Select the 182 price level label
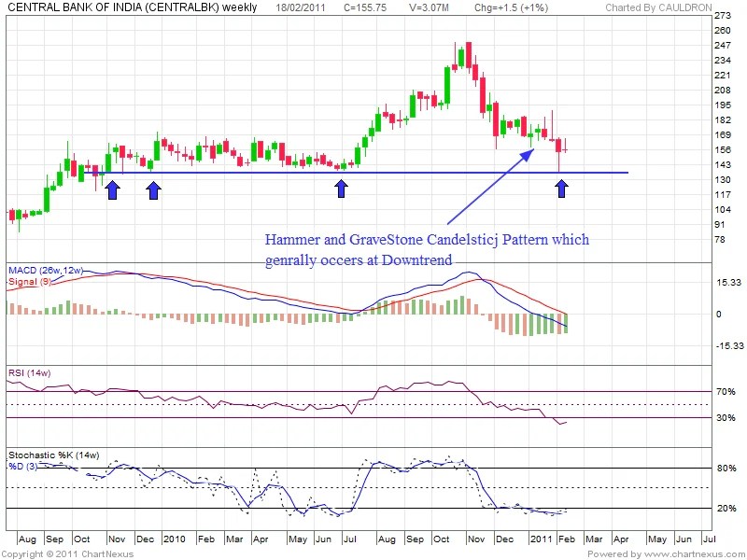 723,120
